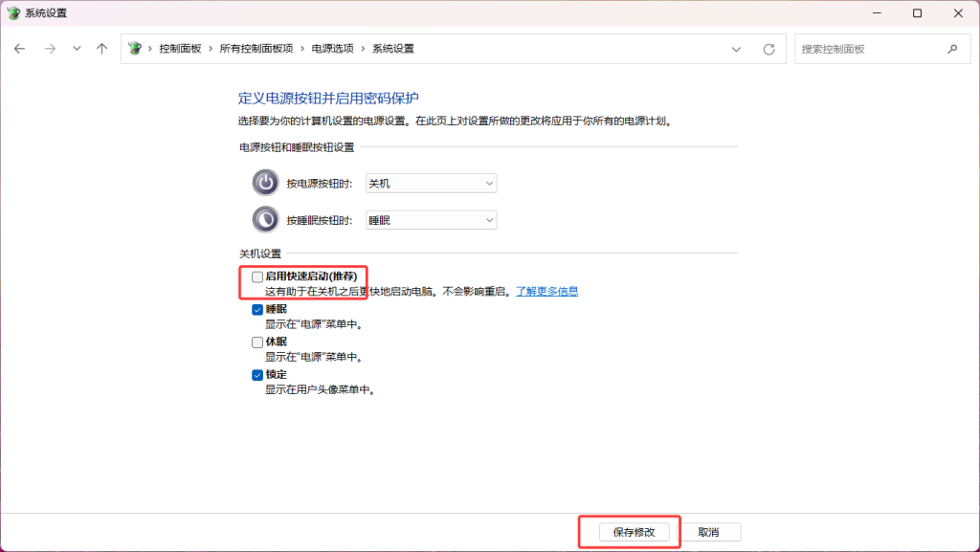
Task: Go up one level arrow
Action: [101, 49]
